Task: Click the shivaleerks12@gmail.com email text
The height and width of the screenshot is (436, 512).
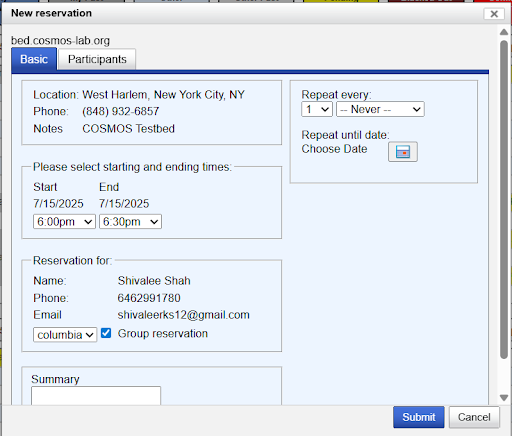Action: (x=183, y=315)
